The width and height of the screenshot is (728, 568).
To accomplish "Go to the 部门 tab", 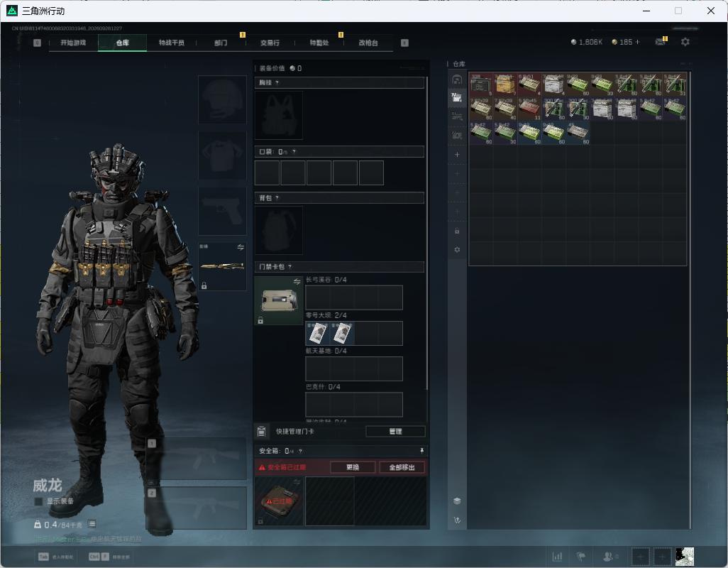I will point(221,43).
